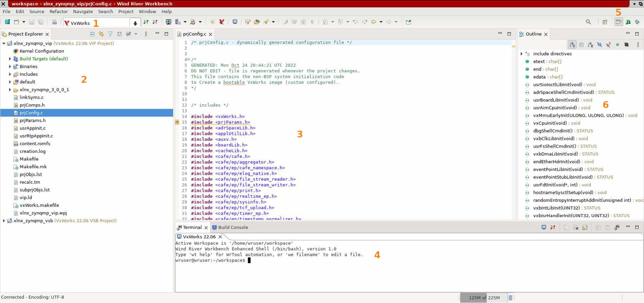Click the Back navigation yellow arrow

pyautogui.click(x=373, y=22)
